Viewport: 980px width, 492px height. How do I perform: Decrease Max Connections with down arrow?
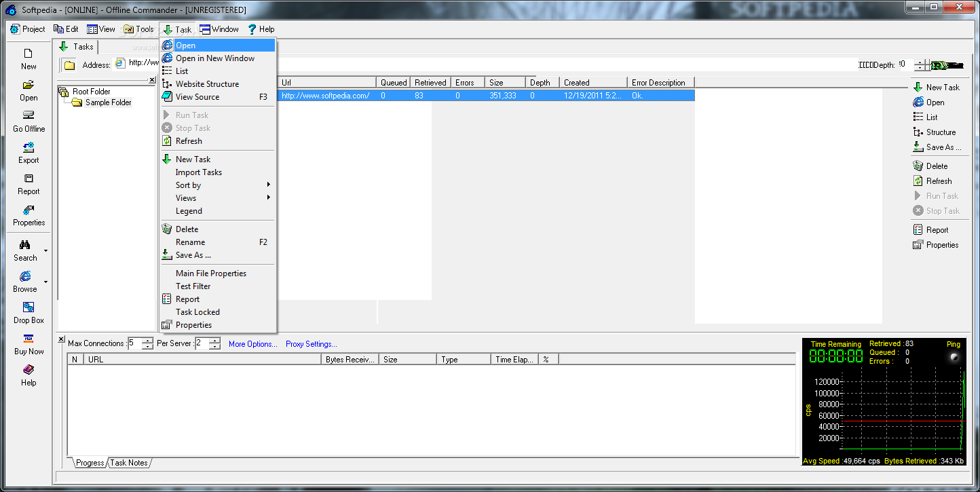tap(147, 347)
